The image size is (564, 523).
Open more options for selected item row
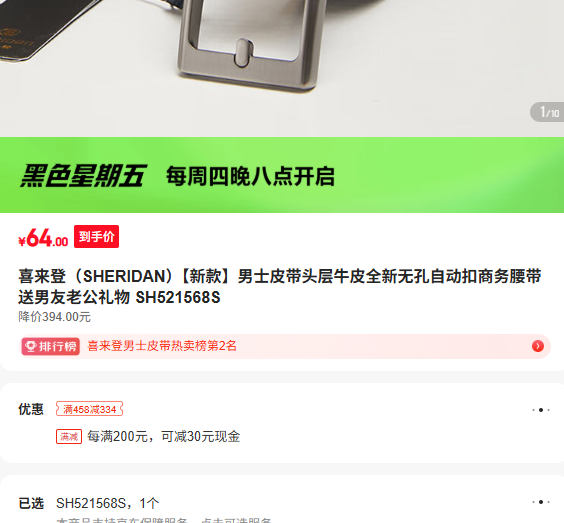click(541, 502)
